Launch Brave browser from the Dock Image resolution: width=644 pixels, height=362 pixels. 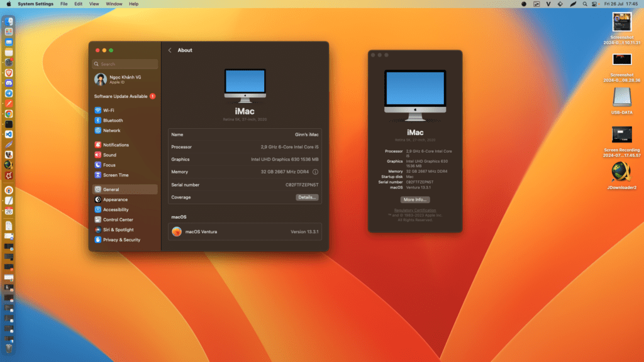coord(9,73)
